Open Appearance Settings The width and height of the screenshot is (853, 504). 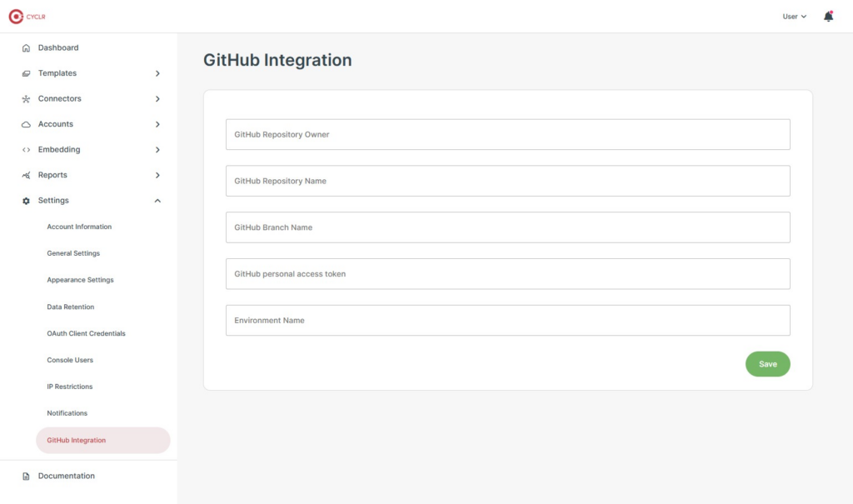click(x=80, y=280)
